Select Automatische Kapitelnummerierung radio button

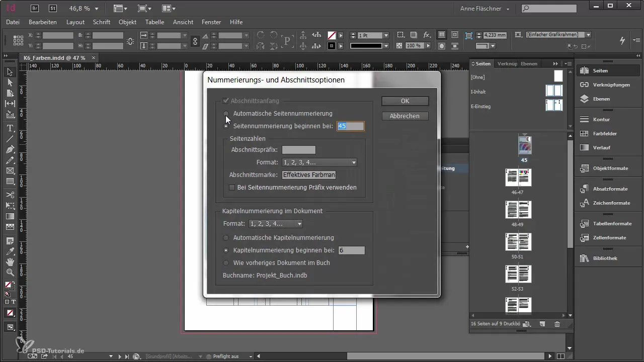(226, 238)
